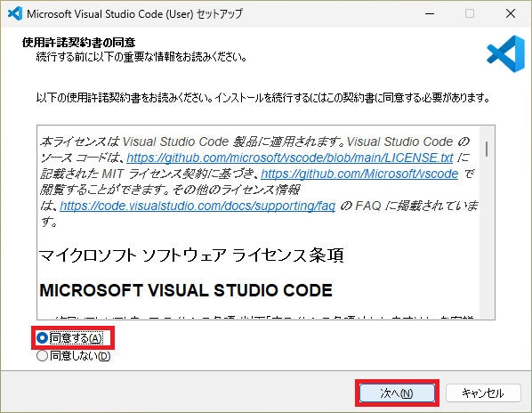Click the license scrollbar track below the thumb
Viewport: 532px width, 413px height.
point(487,238)
